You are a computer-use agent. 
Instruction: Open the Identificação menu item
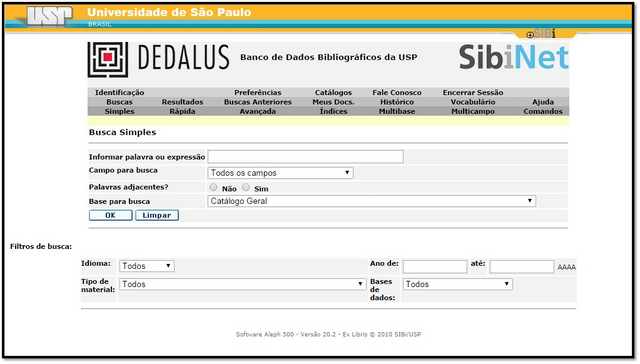click(120, 93)
